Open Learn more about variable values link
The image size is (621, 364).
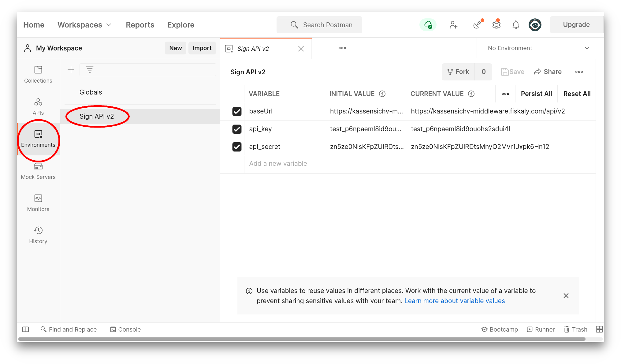(x=454, y=301)
